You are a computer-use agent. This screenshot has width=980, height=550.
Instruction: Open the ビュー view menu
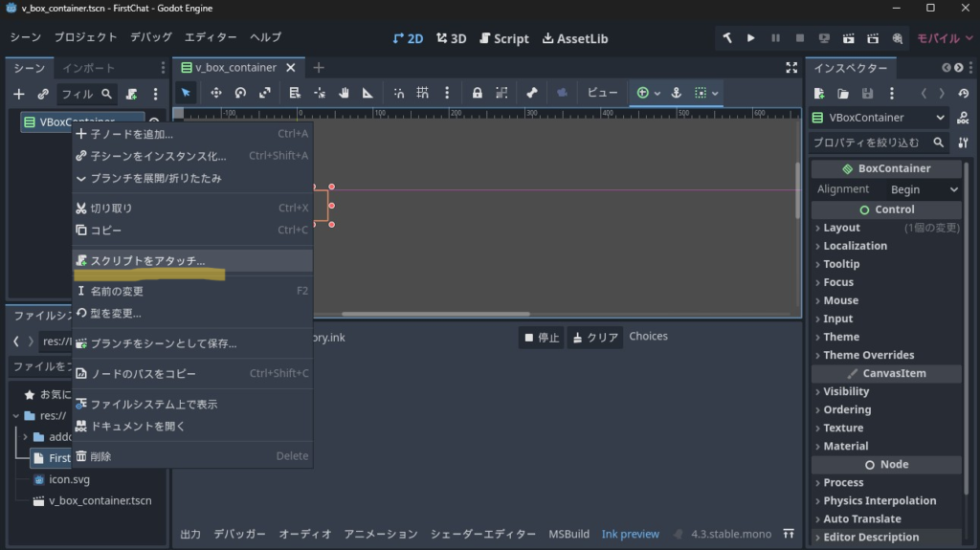point(602,93)
